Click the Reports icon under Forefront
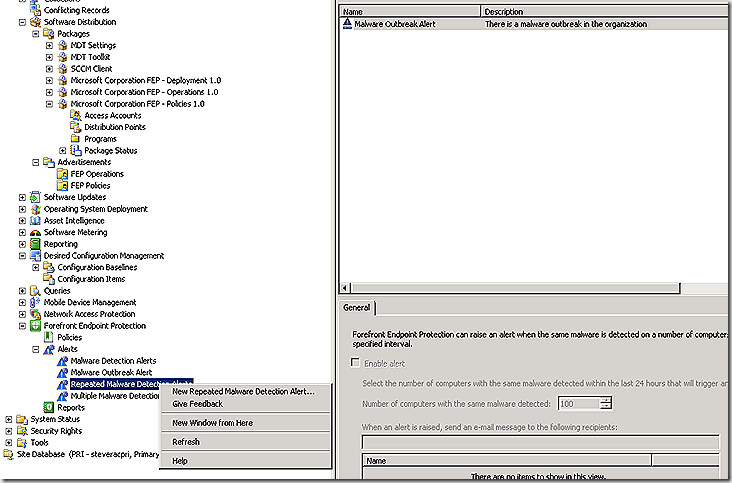The image size is (732, 483). click(49, 407)
